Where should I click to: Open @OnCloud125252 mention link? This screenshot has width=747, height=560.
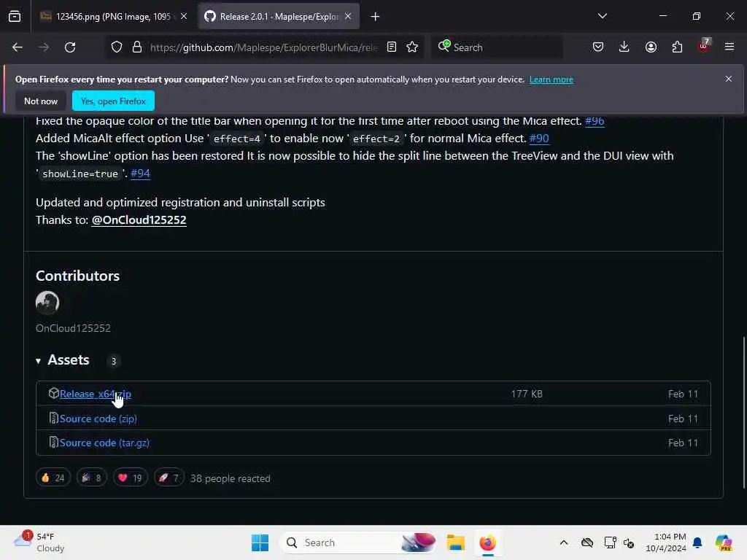click(139, 220)
